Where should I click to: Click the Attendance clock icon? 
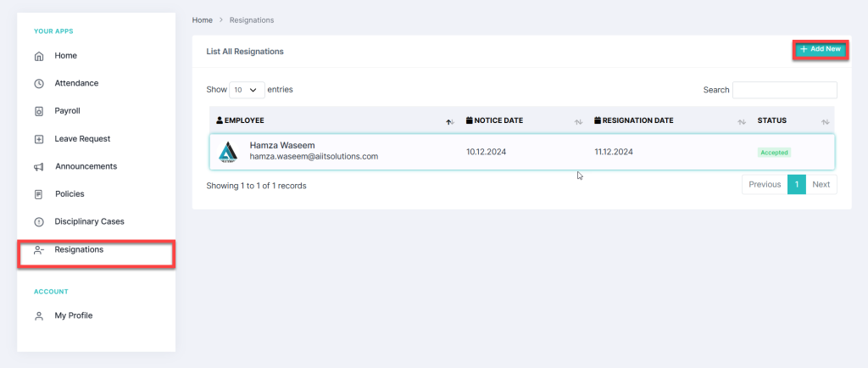[38, 83]
